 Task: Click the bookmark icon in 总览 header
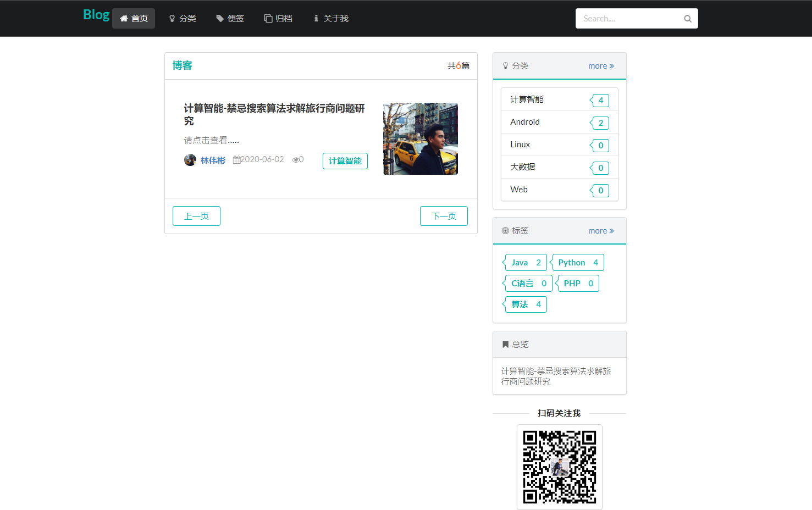pos(505,345)
